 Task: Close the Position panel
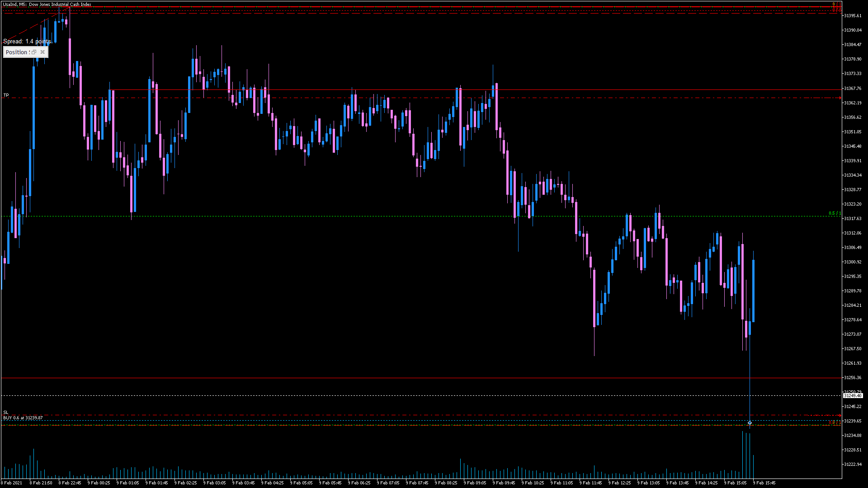coord(42,52)
